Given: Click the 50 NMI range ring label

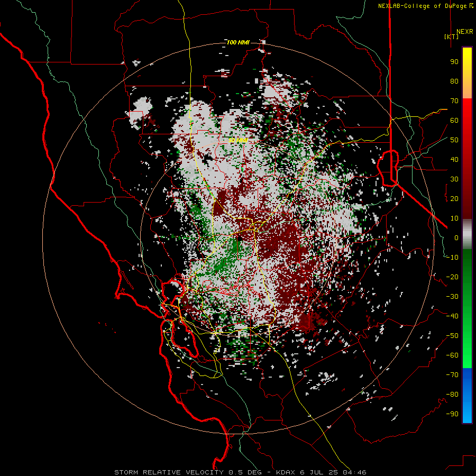Looking at the screenshot, I should (238, 140).
